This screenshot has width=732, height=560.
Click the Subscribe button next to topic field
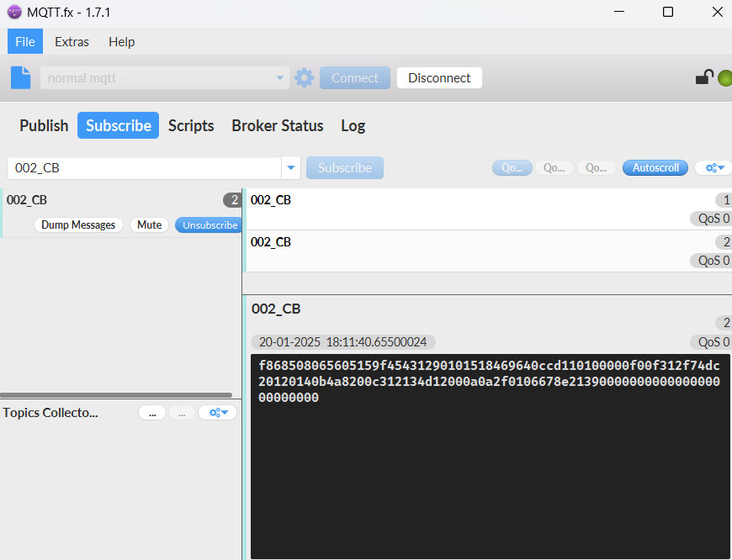click(x=344, y=167)
